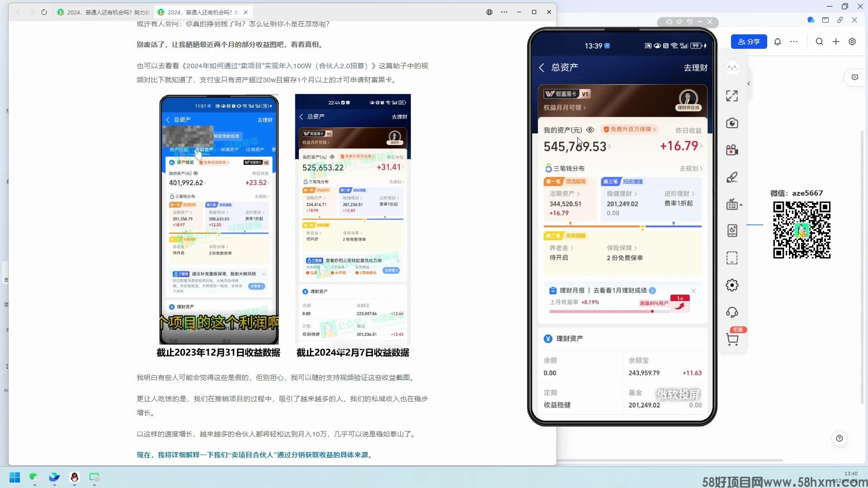
Task: Tap 基金 201,249.02 entry on phone
Action: coord(665,399)
